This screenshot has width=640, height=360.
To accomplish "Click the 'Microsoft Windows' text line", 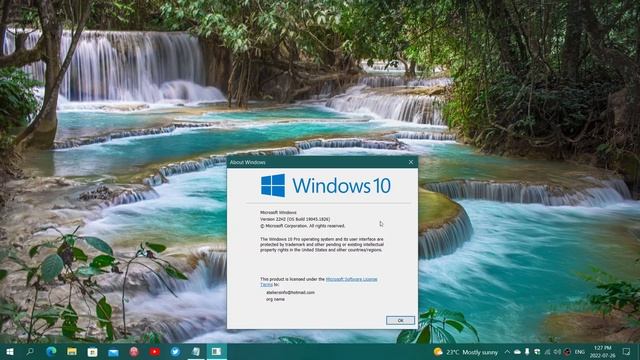I will 278,212.
